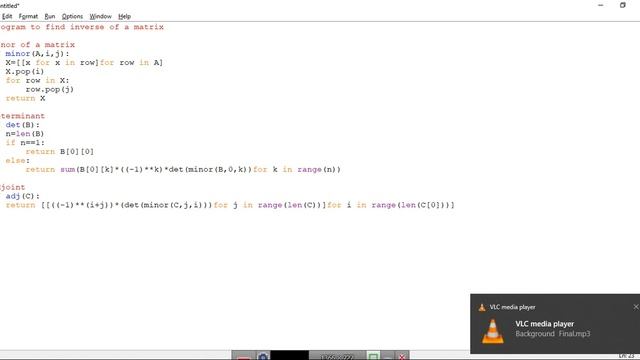Click the 'for row in X:' line

[37, 80]
